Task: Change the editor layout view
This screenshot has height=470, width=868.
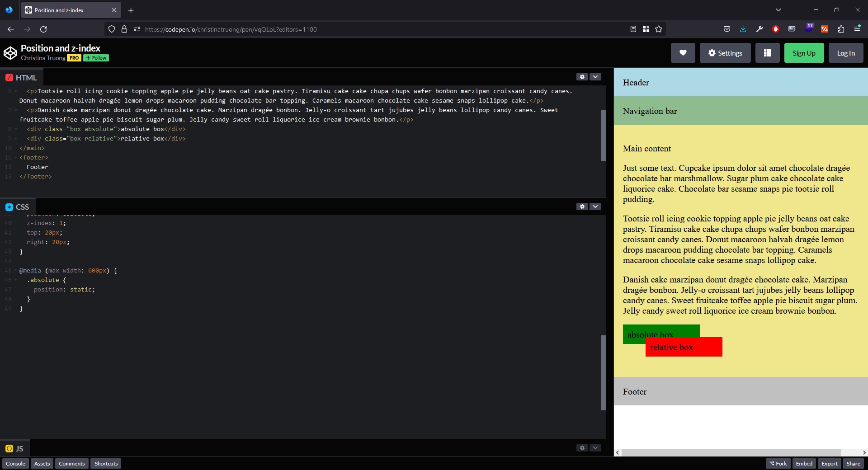Action: [x=767, y=53]
